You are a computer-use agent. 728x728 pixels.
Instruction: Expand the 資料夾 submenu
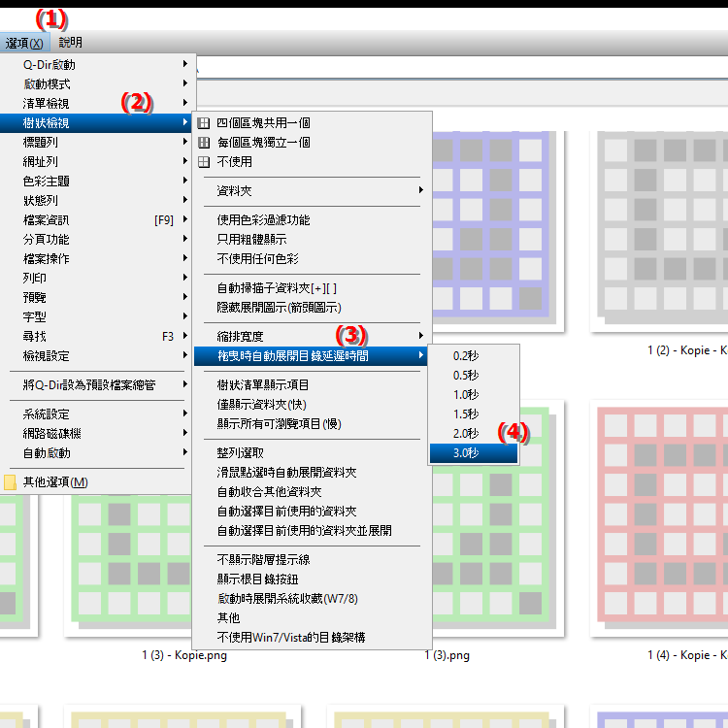click(313, 191)
